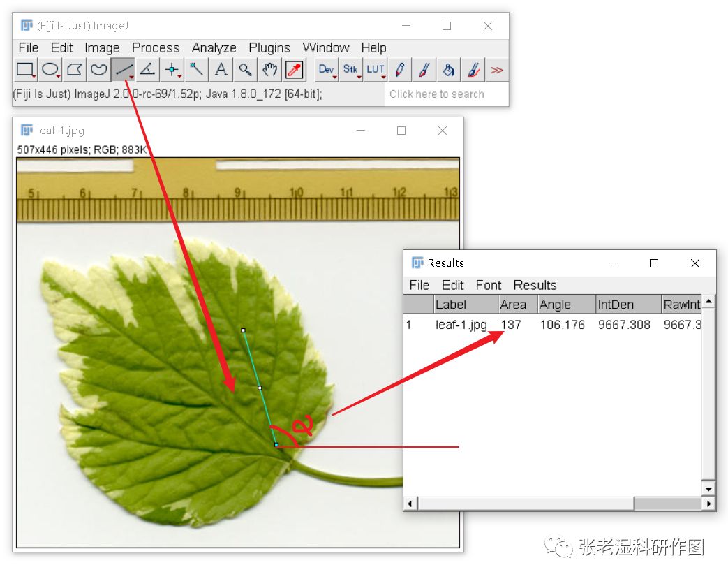Viewport: 728px width, 579px height.
Task: Click the Results horizontal scrollbar right arrow
Action: click(708, 504)
